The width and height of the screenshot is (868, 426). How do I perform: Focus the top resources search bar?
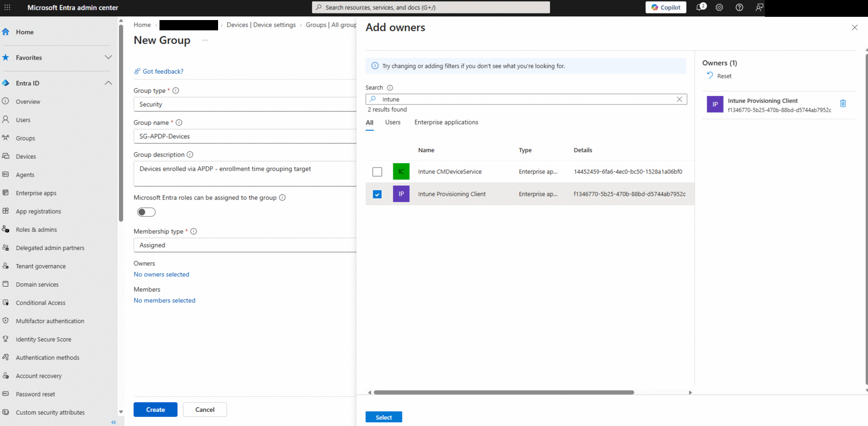pos(431,8)
